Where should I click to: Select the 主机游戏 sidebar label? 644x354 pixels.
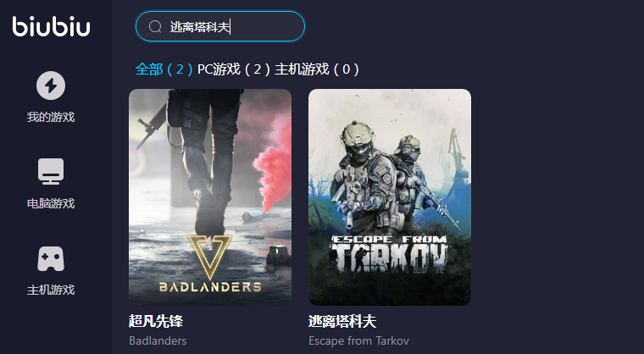pos(51,290)
